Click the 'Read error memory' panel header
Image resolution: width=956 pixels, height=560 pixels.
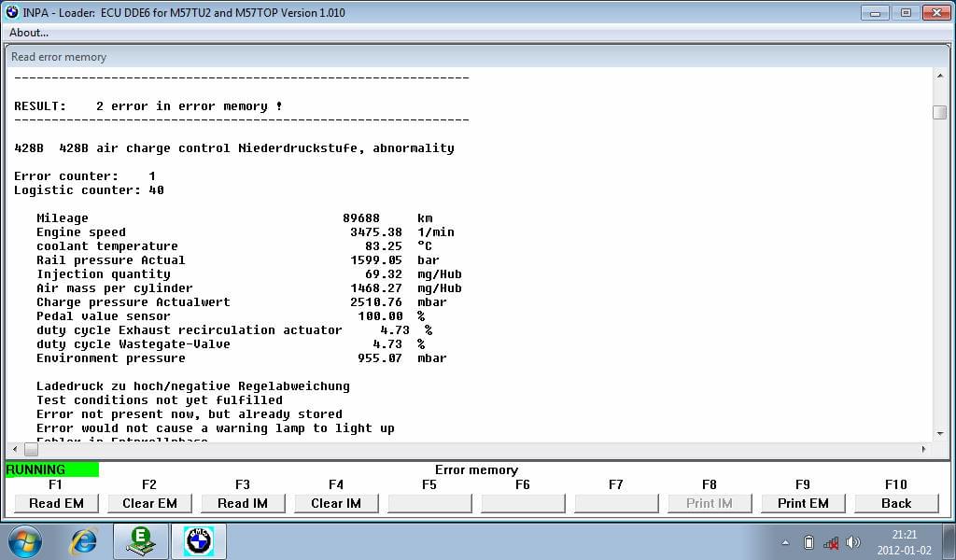click(x=59, y=57)
